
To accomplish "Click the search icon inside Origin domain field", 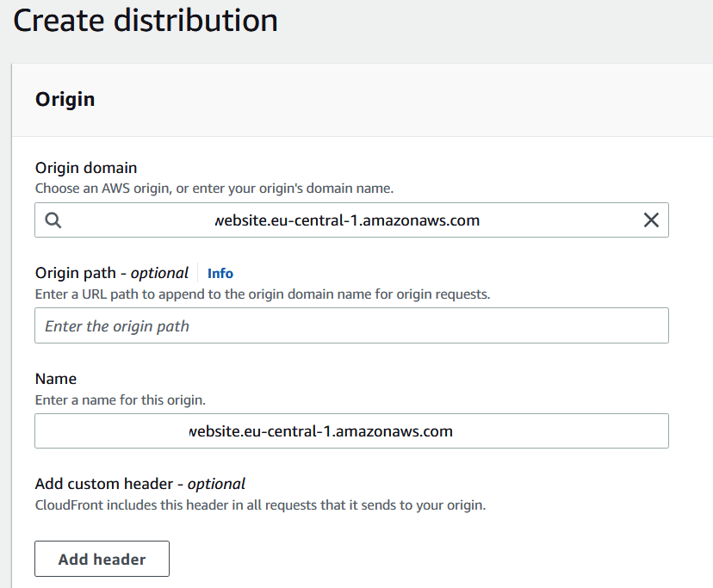I will 53,220.
